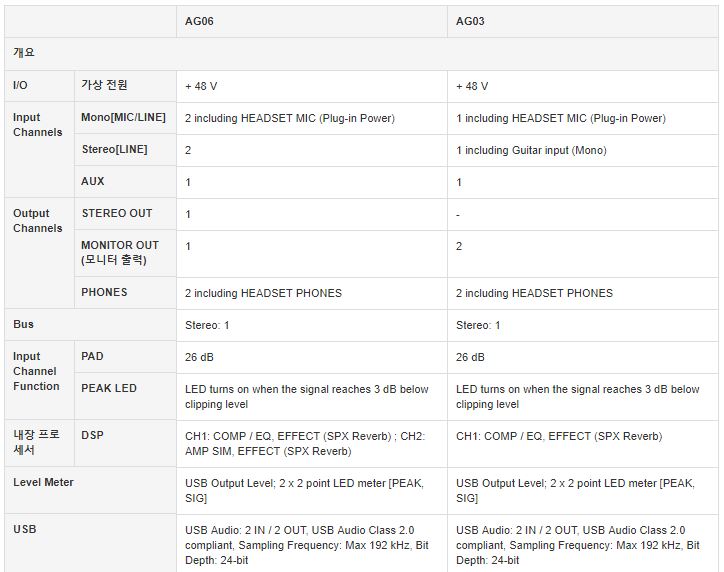Viewport: 724px width, 572px height.
Task: Select '1 including Guitar input (Mono)'
Action: tap(531, 151)
